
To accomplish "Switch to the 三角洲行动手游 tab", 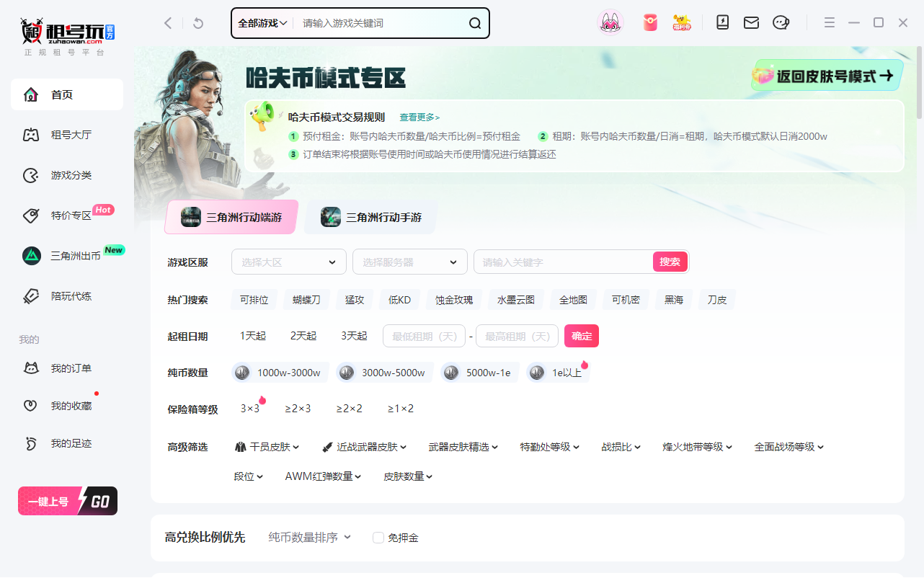I will (370, 217).
